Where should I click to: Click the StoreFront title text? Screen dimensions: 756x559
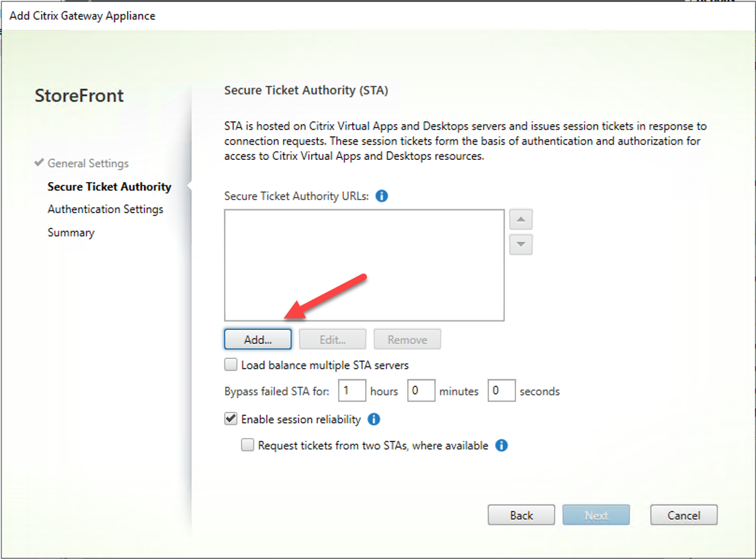79,95
